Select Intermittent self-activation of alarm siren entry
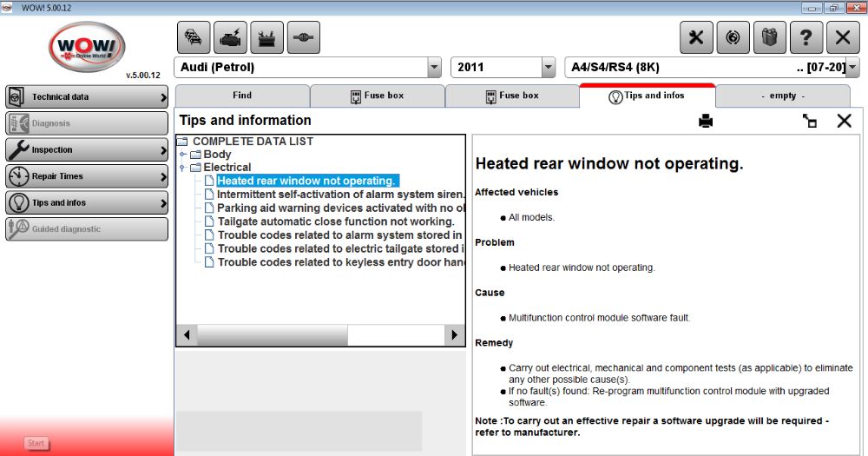The width and height of the screenshot is (868, 456). (x=340, y=195)
